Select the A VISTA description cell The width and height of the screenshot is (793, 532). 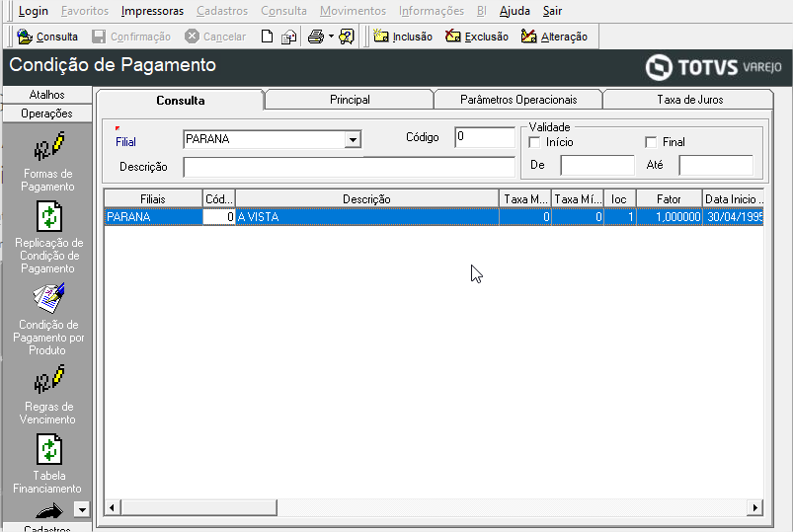(x=366, y=217)
